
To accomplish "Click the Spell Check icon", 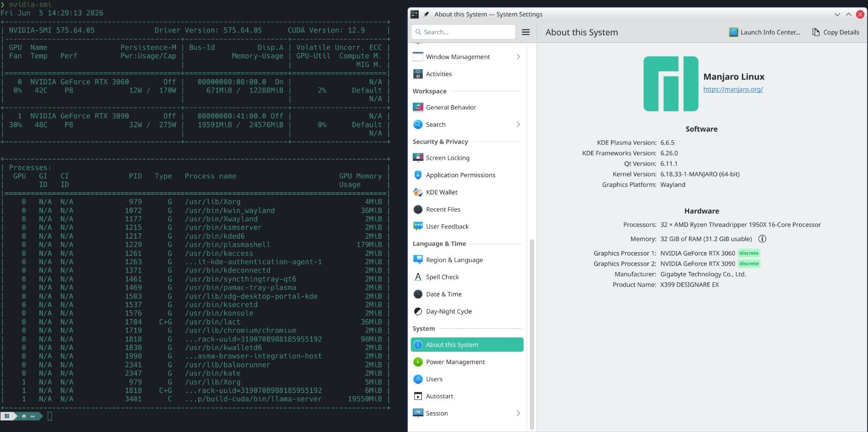I will point(418,277).
